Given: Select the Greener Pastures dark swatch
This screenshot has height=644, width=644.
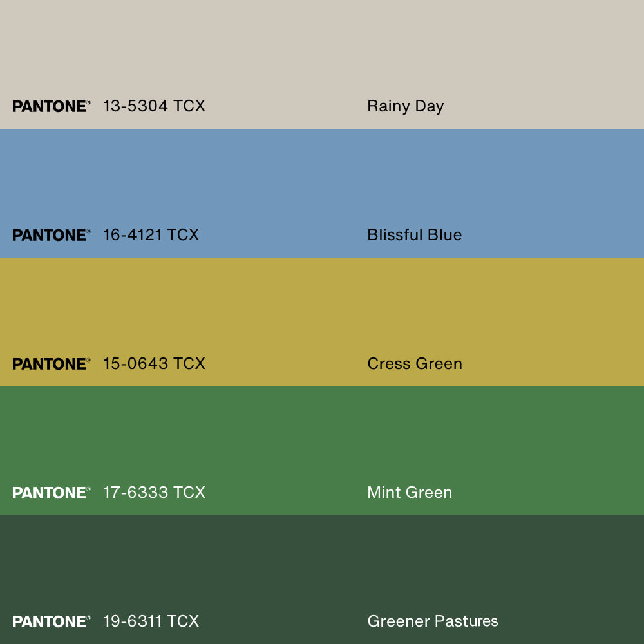Looking at the screenshot, I should 322,580.
